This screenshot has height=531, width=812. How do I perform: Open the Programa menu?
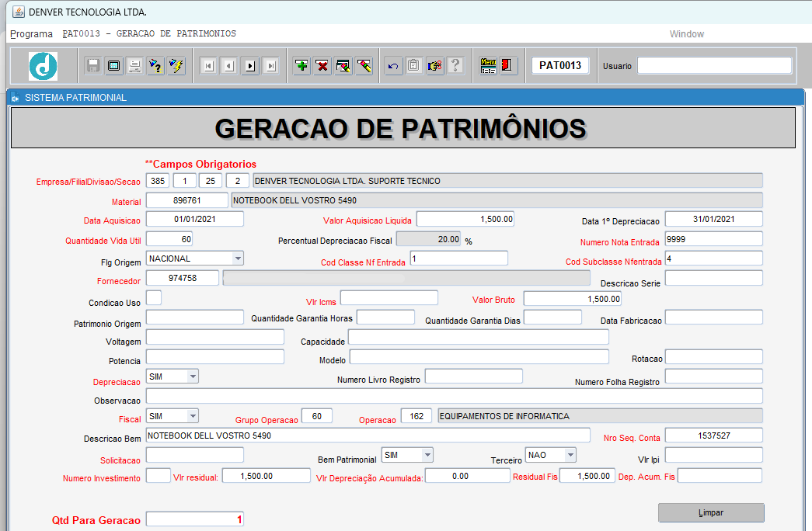pos(31,34)
